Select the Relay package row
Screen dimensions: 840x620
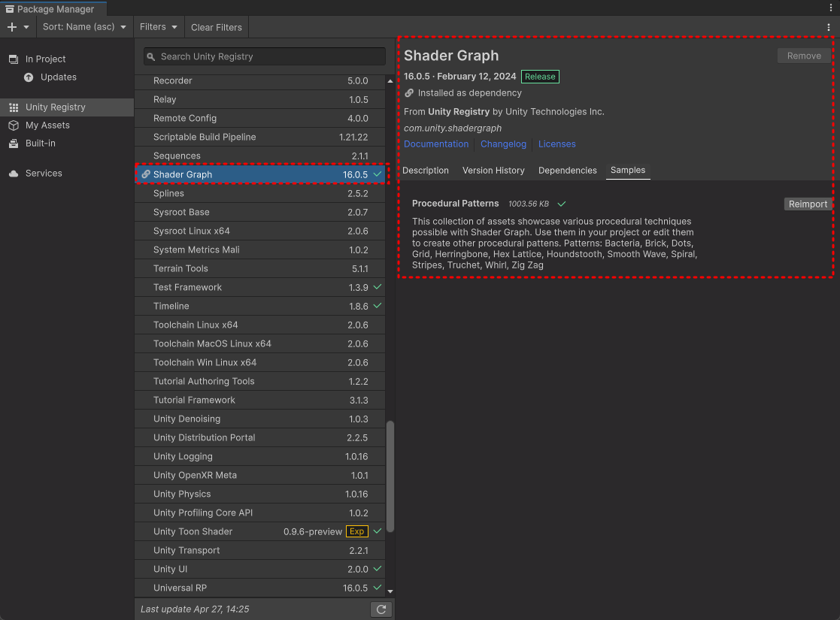[260, 100]
